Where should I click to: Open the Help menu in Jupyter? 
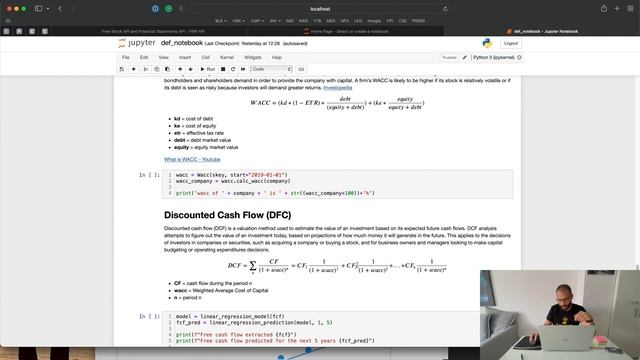(x=277, y=58)
